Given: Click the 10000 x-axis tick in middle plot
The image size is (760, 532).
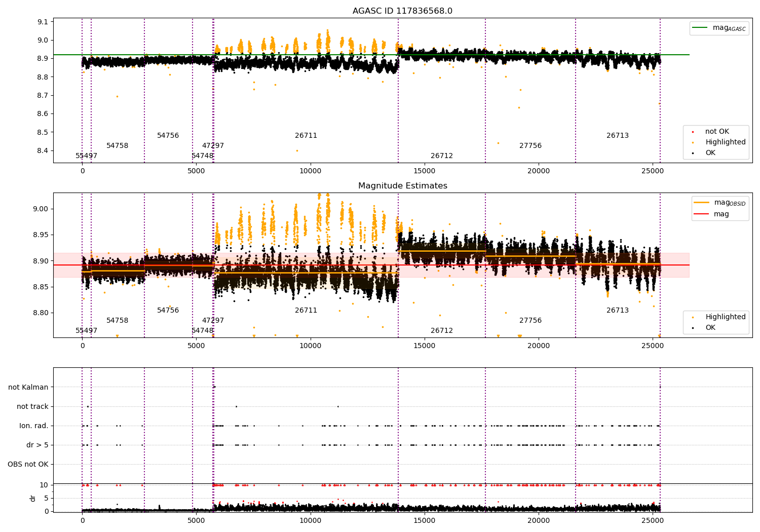Looking at the screenshot, I should [310, 346].
